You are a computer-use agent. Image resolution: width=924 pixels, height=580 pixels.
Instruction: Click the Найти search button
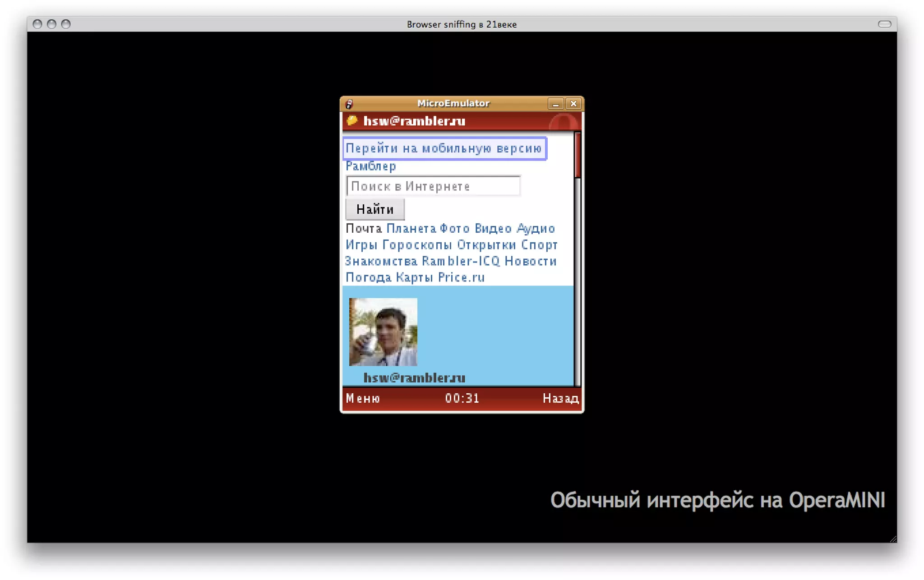tap(375, 209)
